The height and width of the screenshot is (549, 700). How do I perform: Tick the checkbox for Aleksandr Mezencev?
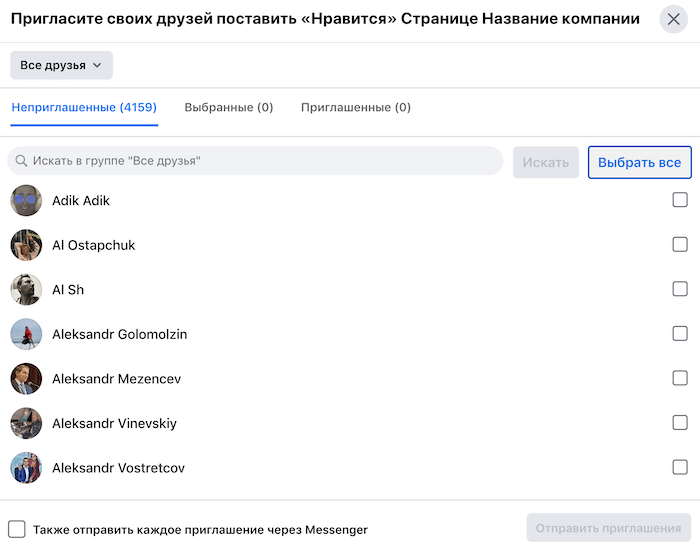pyautogui.click(x=680, y=378)
